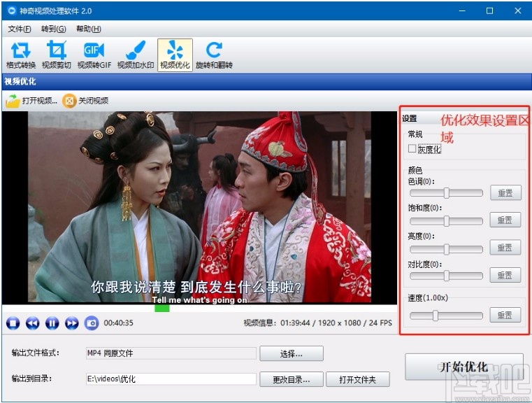Take a snapshot with the camera icon
The image size is (532, 403).
[92, 323]
